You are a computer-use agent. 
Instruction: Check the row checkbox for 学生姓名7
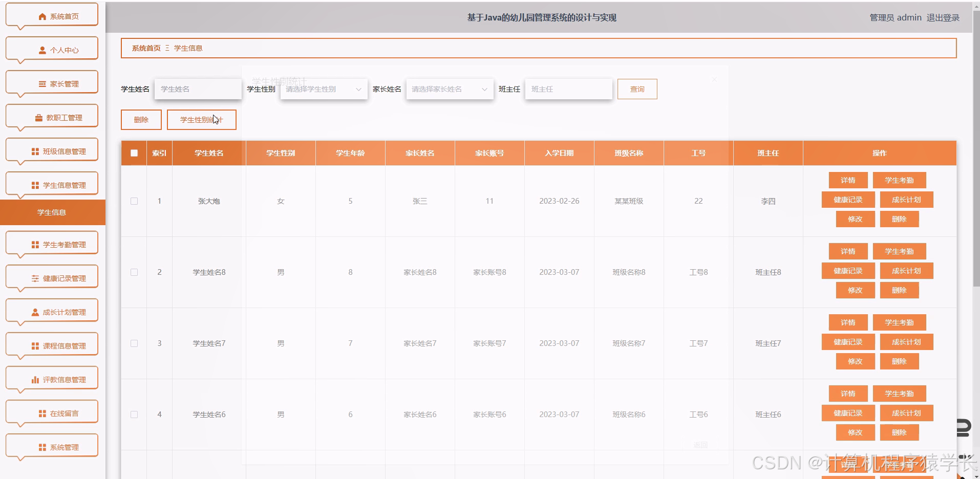click(x=134, y=343)
